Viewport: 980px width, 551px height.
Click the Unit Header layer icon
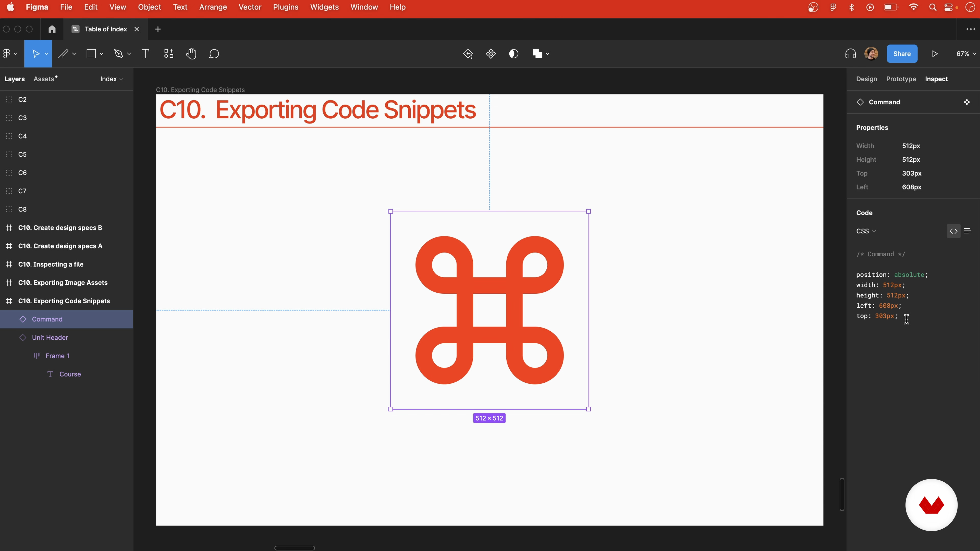pyautogui.click(x=23, y=337)
